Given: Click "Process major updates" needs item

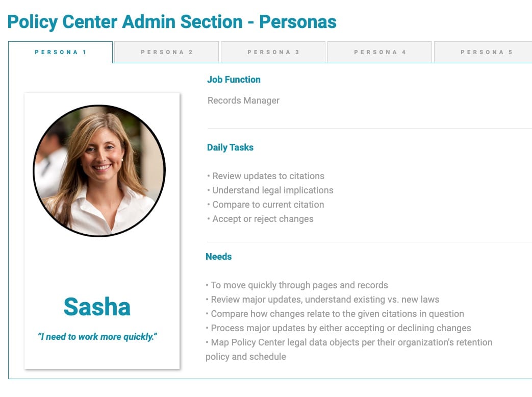Looking at the screenshot, I should [338, 328].
